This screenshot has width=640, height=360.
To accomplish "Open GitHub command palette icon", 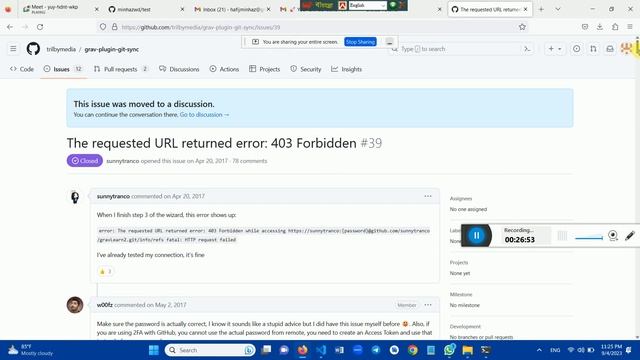I will (x=527, y=49).
